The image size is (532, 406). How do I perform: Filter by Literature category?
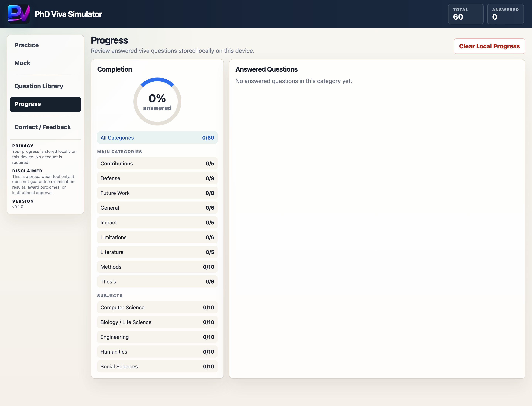157,252
